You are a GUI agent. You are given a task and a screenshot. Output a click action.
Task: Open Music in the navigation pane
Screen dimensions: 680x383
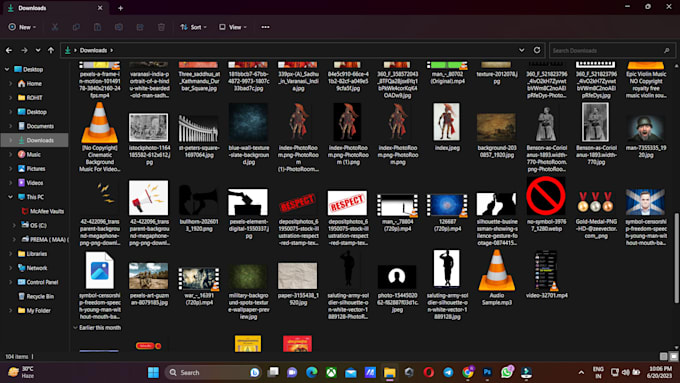pos(29,154)
